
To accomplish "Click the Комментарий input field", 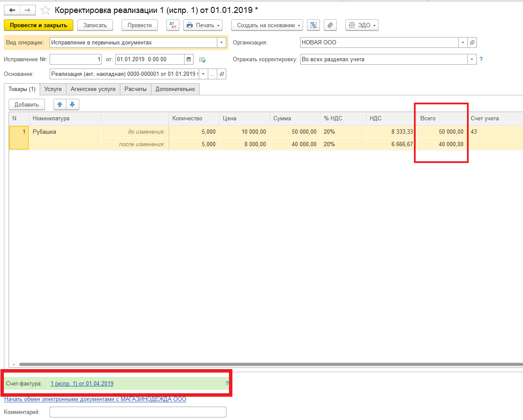I will coord(138,412).
